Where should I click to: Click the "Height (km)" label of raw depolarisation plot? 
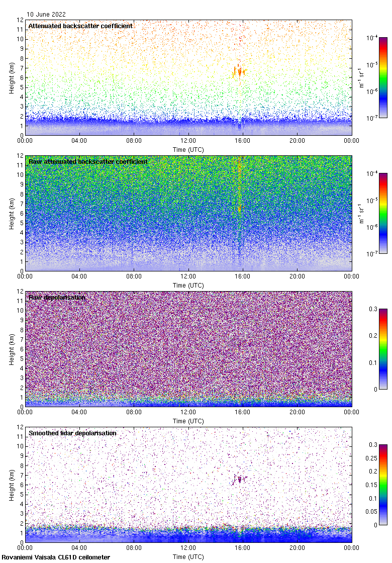tap(12, 349)
